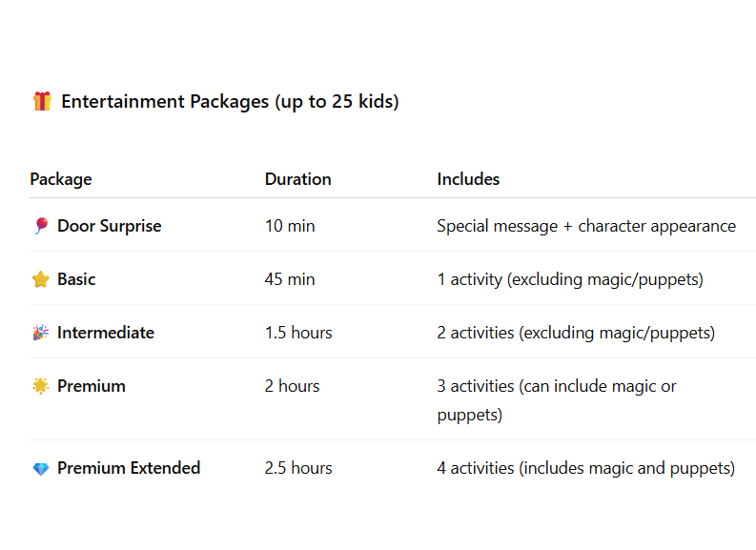This screenshot has width=756, height=550.
Task: Select the Intermediate package name
Action: [x=106, y=333]
